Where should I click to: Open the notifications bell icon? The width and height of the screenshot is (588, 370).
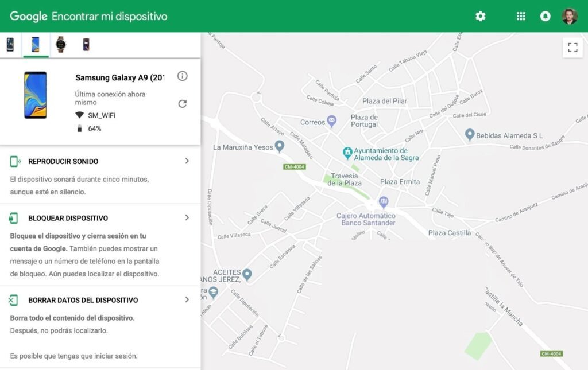click(545, 16)
